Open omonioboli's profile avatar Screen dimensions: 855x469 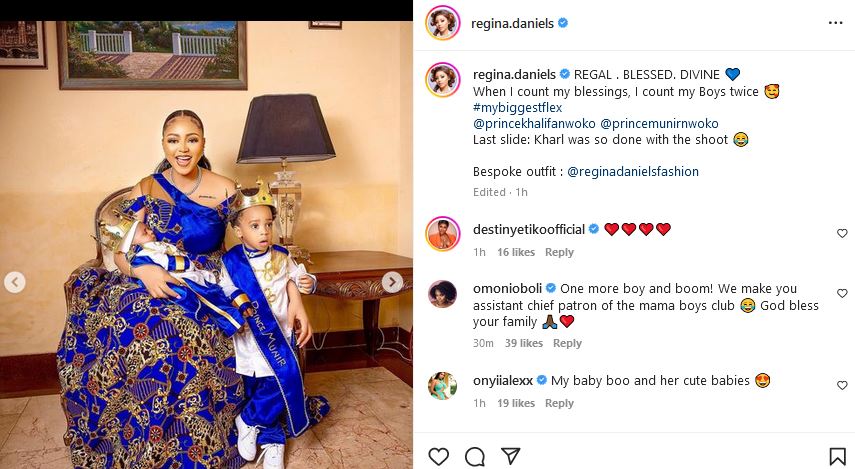[443, 293]
